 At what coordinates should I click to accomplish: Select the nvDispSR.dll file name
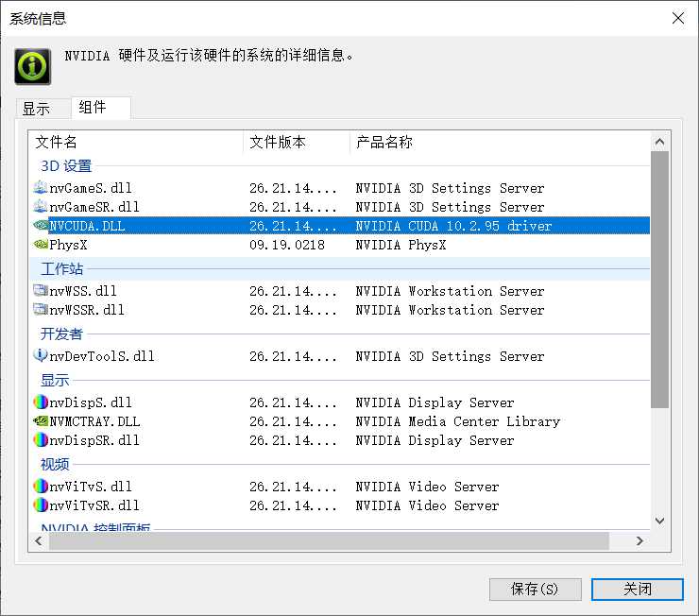pos(94,440)
